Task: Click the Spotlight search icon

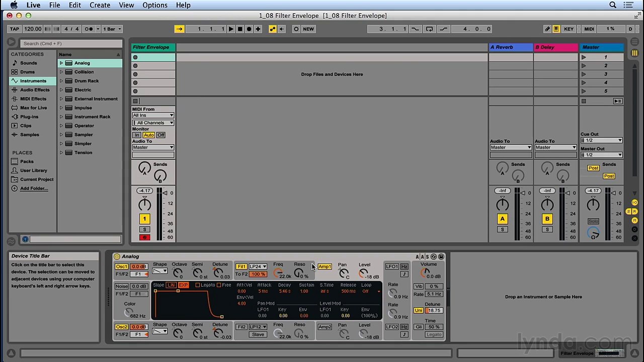Action: pyautogui.click(x=613, y=5)
